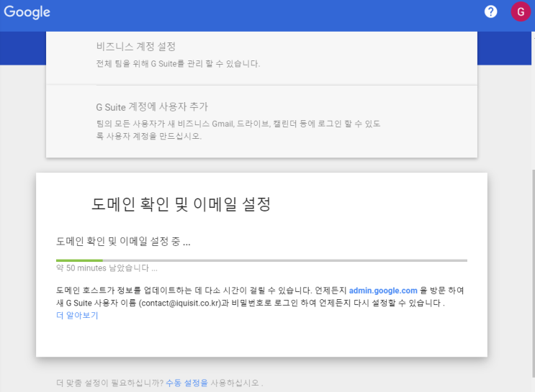The image size is (535, 392).
Task: Click the 약 50 minutes 남았습니다 text
Action: point(107,268)
